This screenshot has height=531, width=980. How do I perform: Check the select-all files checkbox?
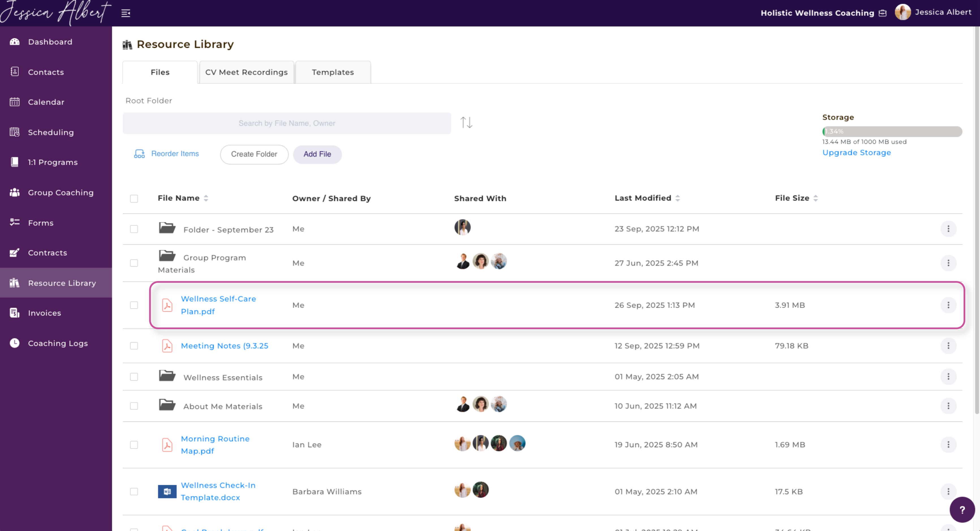click(x=134, y=199)
